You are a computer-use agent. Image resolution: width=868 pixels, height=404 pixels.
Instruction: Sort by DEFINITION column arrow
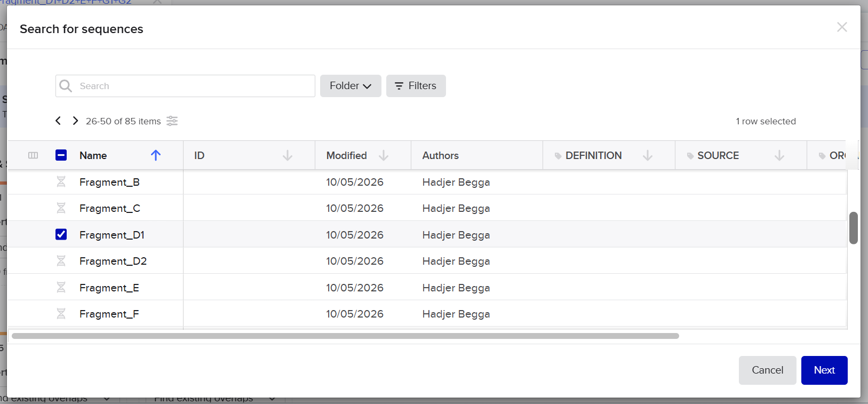pyautogui.click(x=648, y=155)
